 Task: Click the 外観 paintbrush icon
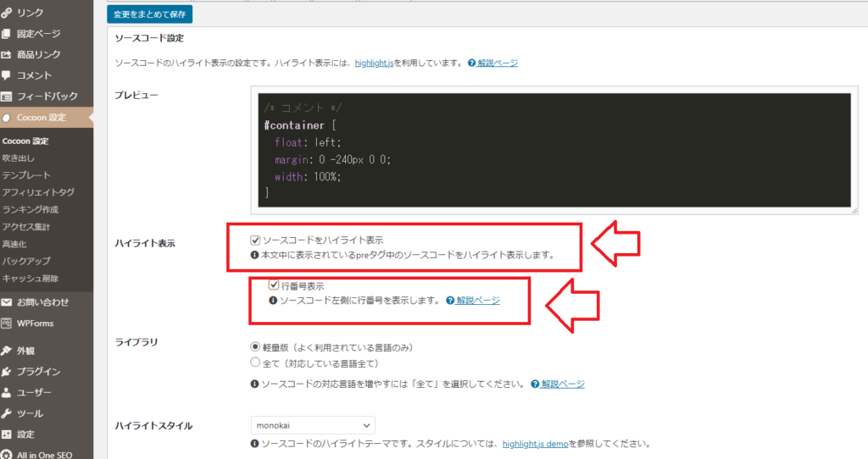coord(6,351)
